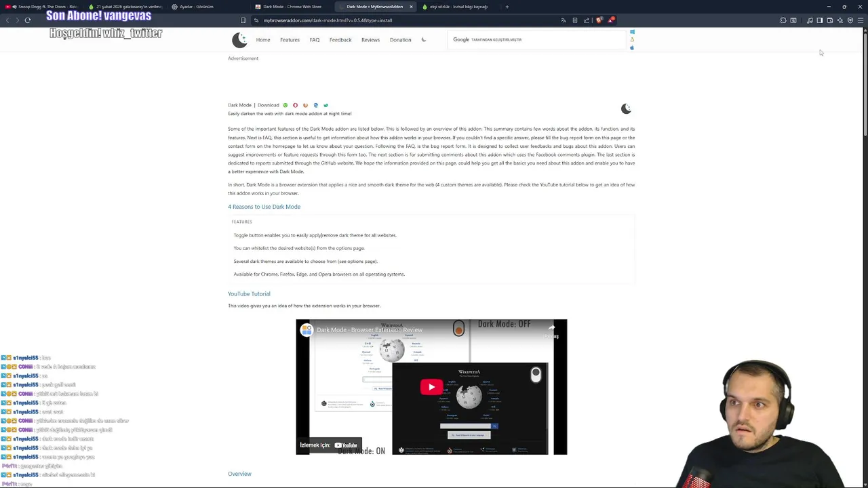Click the large dark moon icon on right
The width and height of the screenshot is (868, 488).
pos(626,108)
